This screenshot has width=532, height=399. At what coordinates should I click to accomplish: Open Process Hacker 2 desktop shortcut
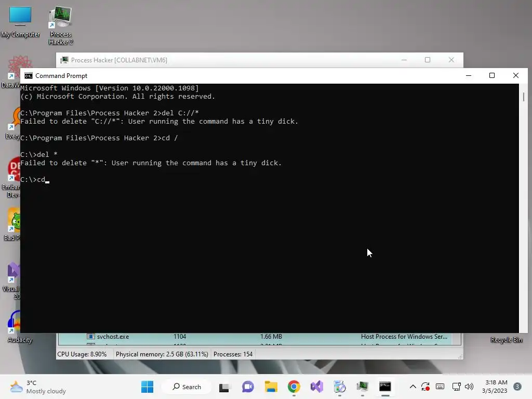point(60,25)
